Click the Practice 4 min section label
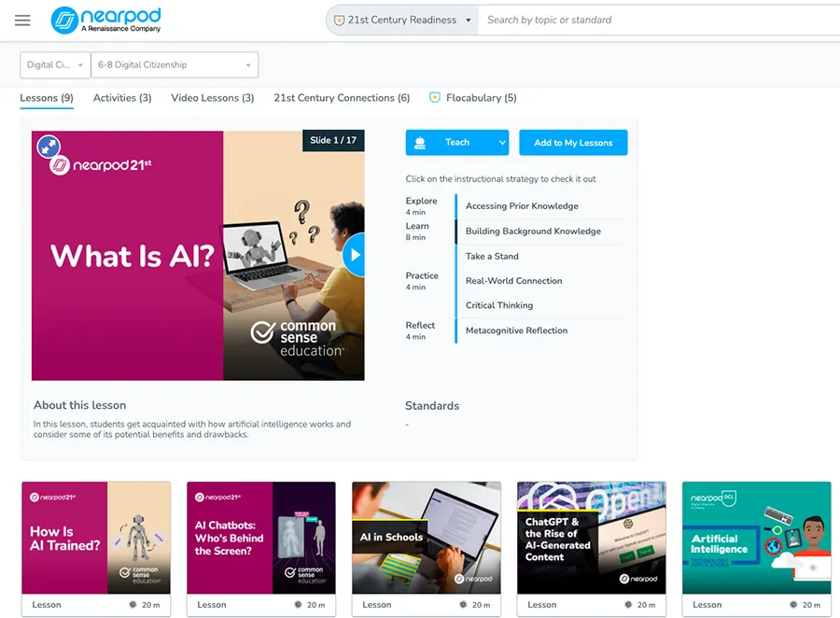Viewport: 840px width, 618px height. pos(422,281)
